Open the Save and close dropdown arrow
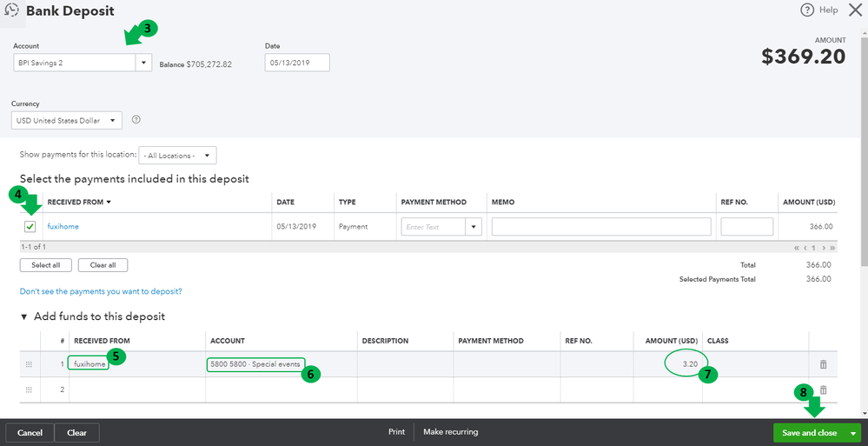The height and width of the screenshot is (446, 868). [x=853, y=433]
